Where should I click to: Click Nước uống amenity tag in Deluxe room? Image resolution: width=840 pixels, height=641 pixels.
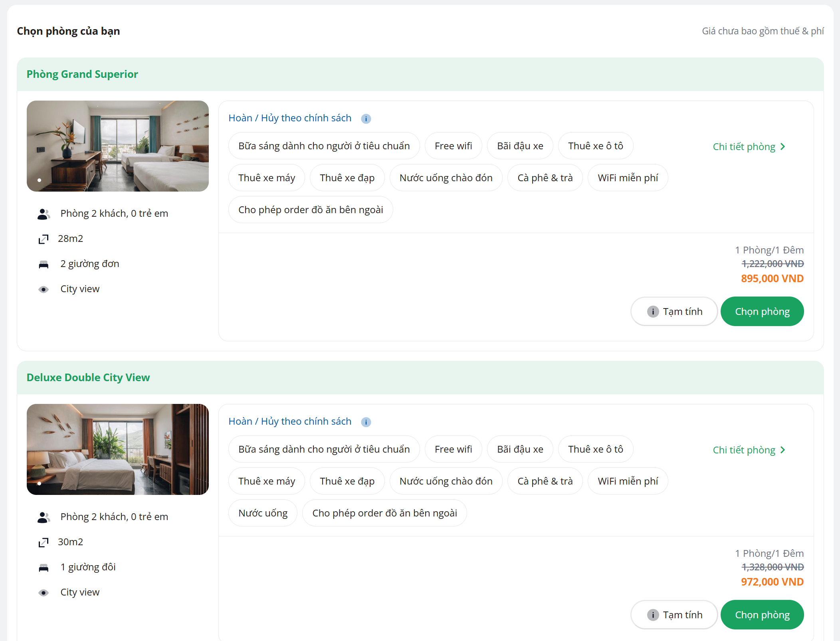point(263,513)
